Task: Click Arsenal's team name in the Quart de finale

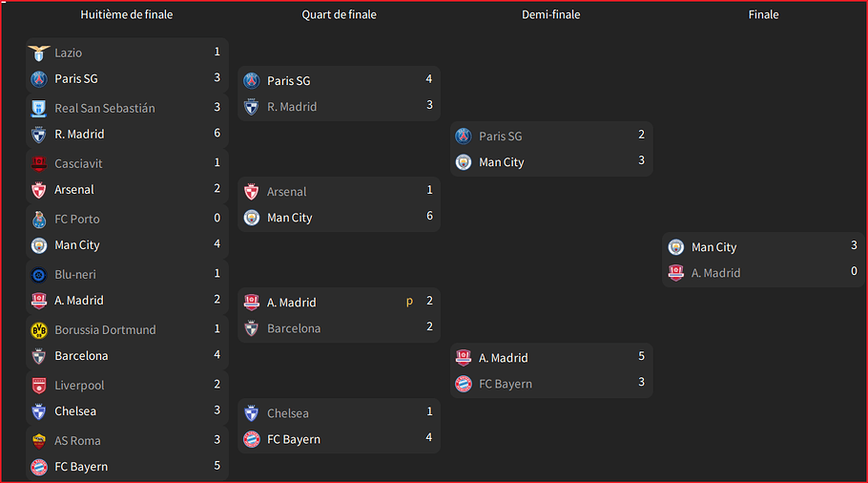Action: point(287,192)
